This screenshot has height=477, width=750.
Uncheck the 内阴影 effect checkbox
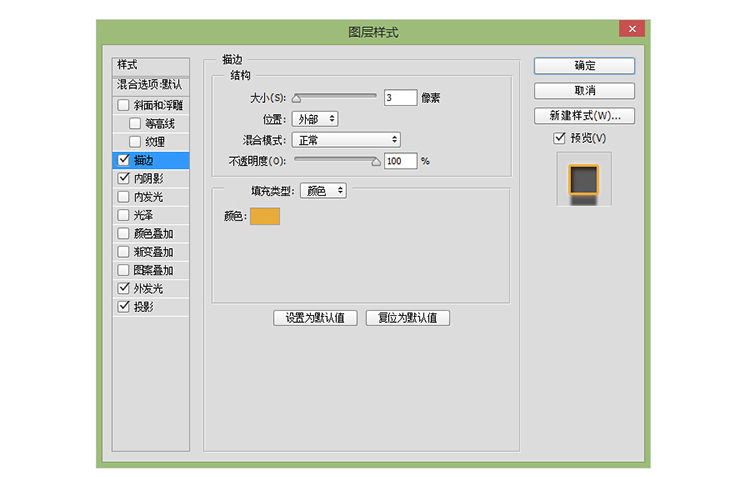click(123, 179)
